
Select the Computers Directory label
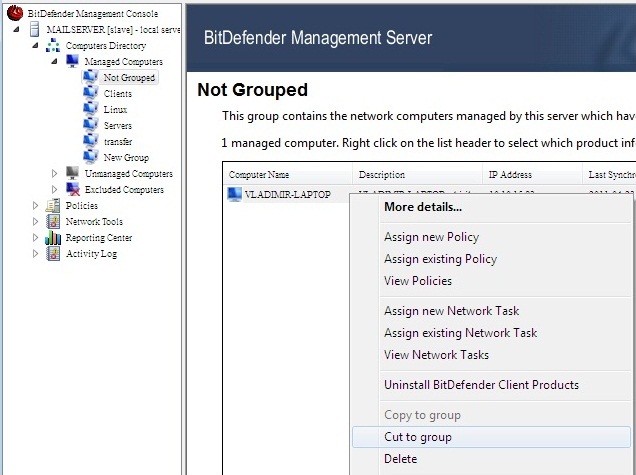[x=106, y=45]
